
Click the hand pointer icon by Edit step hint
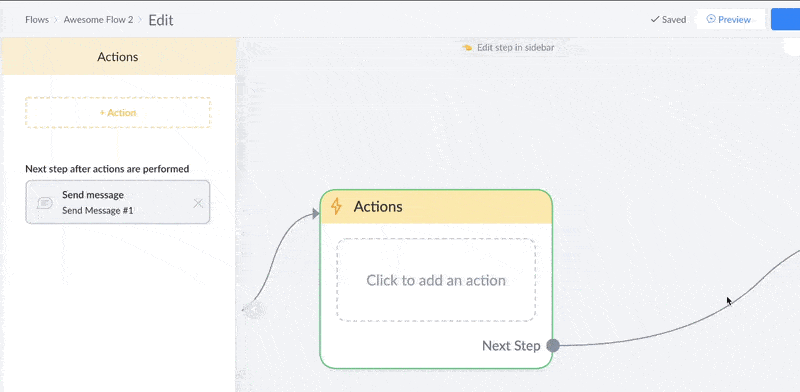(467, 48)
